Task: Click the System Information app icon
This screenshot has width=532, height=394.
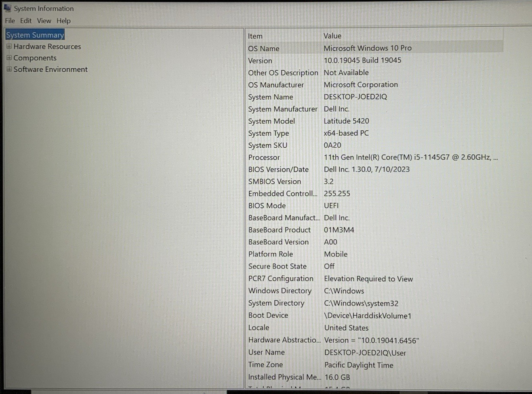Action: (7, 8)
